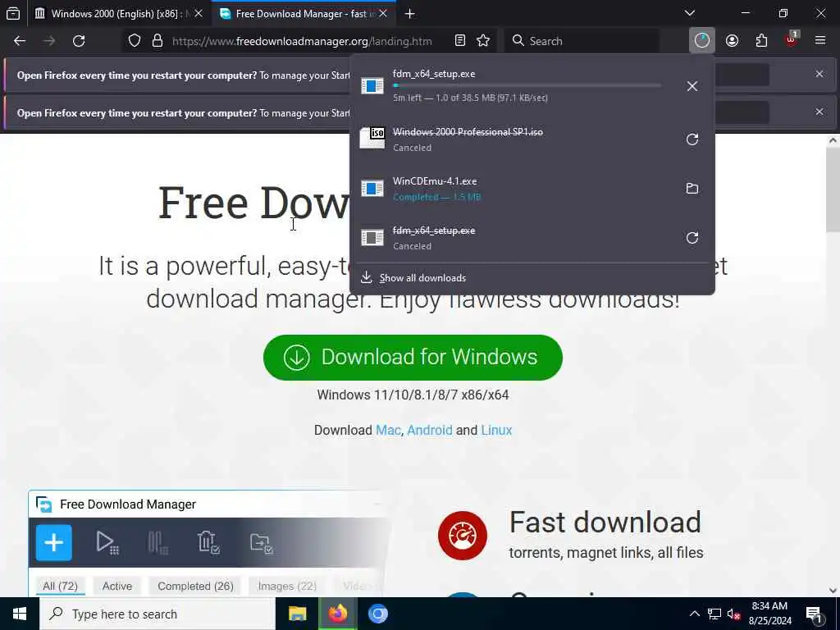Show WinCDEmu-4.1.exe in its folder
Viewport: 840px width, 630px height.
[692, 189]
